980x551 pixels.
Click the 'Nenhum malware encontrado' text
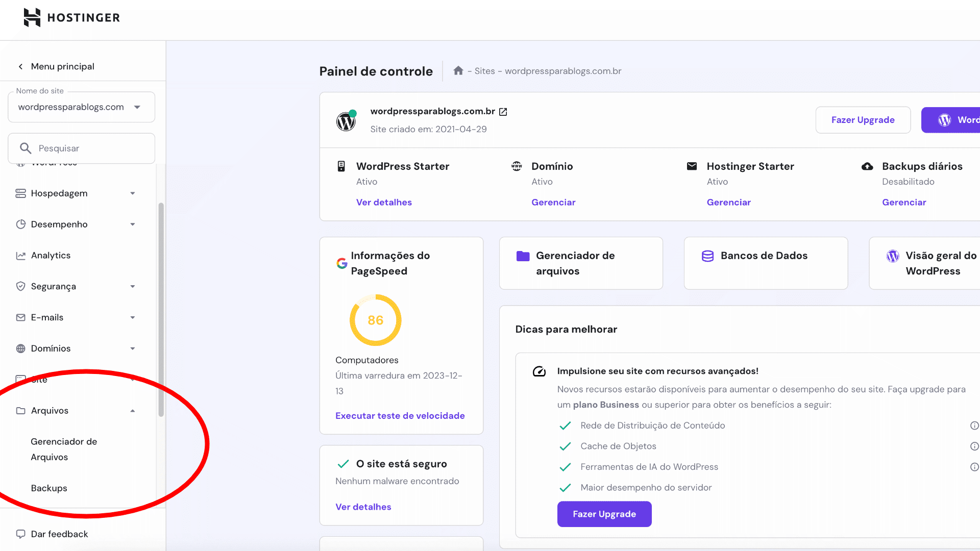click(397, 481)
